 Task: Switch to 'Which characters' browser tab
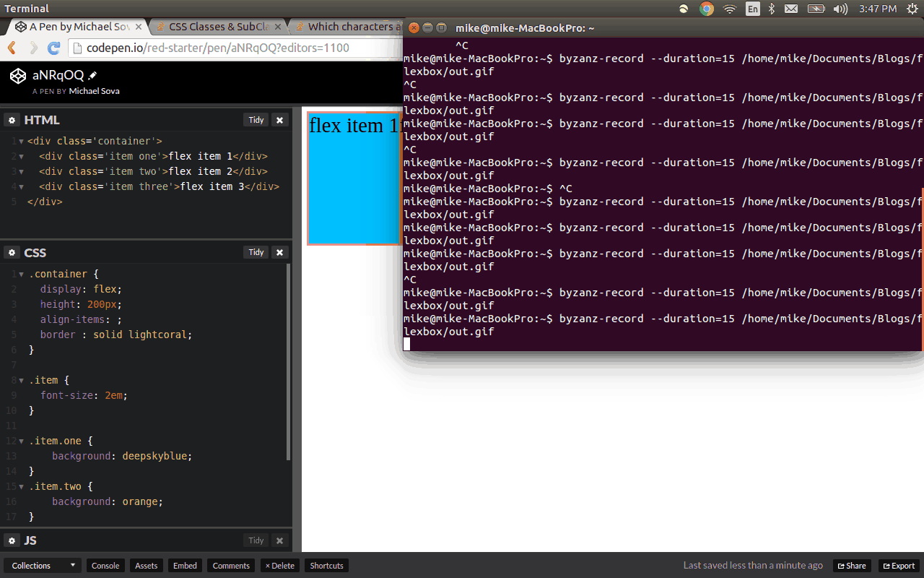(x=349, y=27)
